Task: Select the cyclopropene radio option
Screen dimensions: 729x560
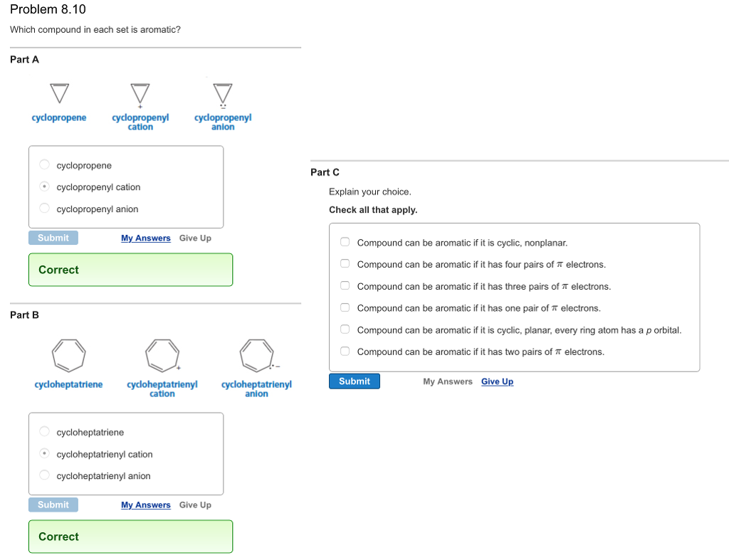Action: click(x=44, y=165)
